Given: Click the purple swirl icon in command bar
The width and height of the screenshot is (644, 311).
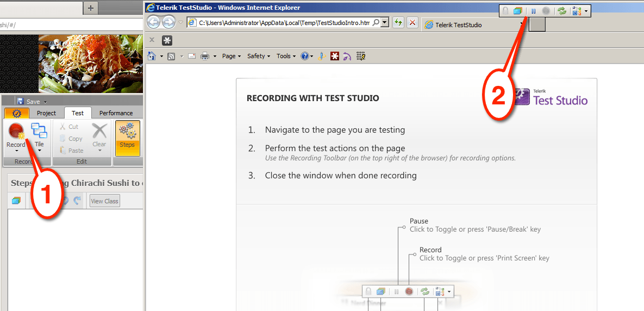Looking at the screenshot, I should 347,57.
